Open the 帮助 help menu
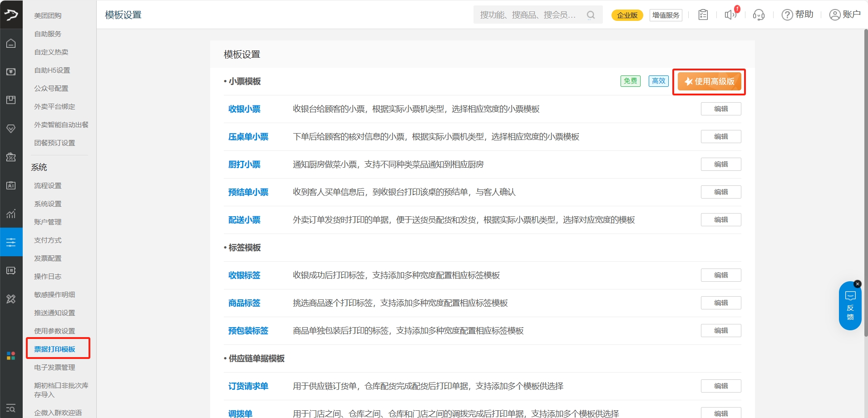Screen dimensions: 868x418 coord(798,15)
